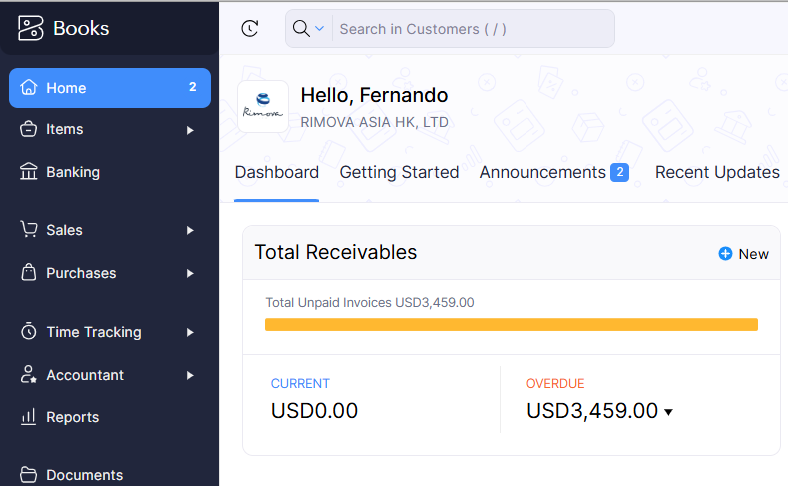Switch to the Getting Started tab
Image resolution: width=788 pixels, height=486 pixels.
(399, 172)
